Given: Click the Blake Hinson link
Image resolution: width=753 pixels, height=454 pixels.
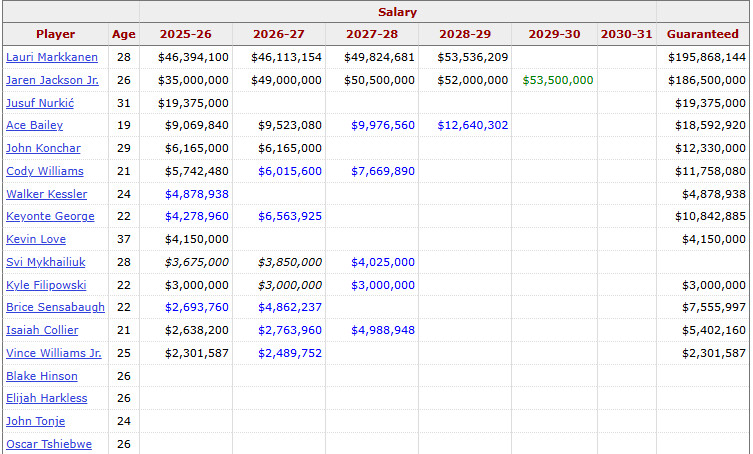Looking at the screenshot, I should pyautogui.click(x=42, y=376).
